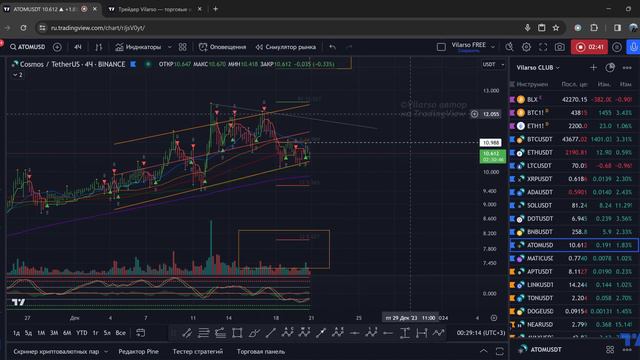Open Vilarso FREE layout dropdown
This screenshot has height=360, width=640.
[473, 47]
